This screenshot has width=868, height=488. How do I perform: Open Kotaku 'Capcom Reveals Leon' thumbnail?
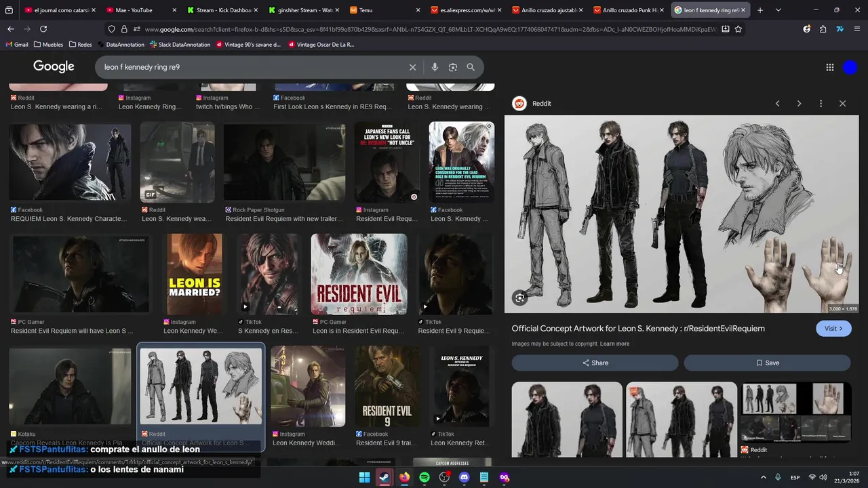(70, 386)
